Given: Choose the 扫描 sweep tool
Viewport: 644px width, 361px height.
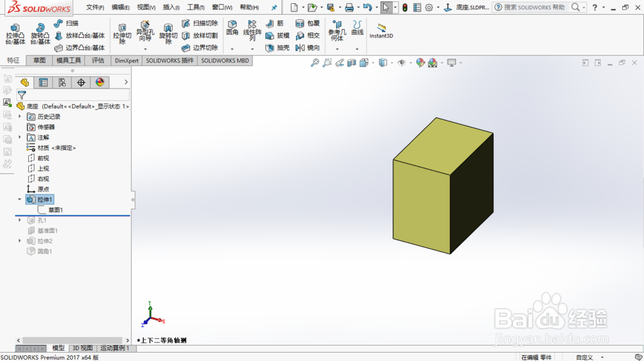Looking at the screenshot, I should [66, 23].
